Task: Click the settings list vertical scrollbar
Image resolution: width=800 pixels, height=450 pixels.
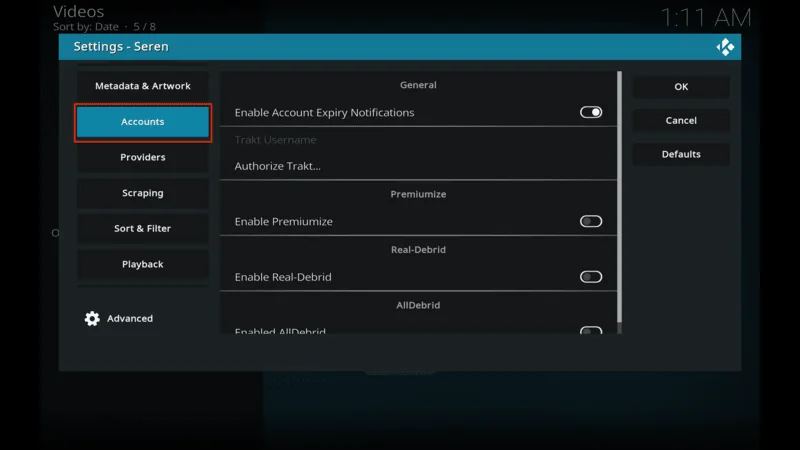Action: (619, 197)
